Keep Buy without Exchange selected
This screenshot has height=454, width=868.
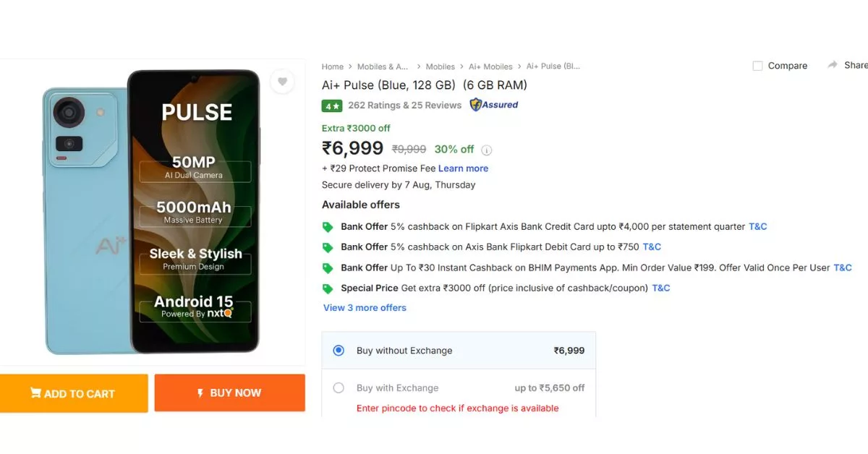(338, 350)
